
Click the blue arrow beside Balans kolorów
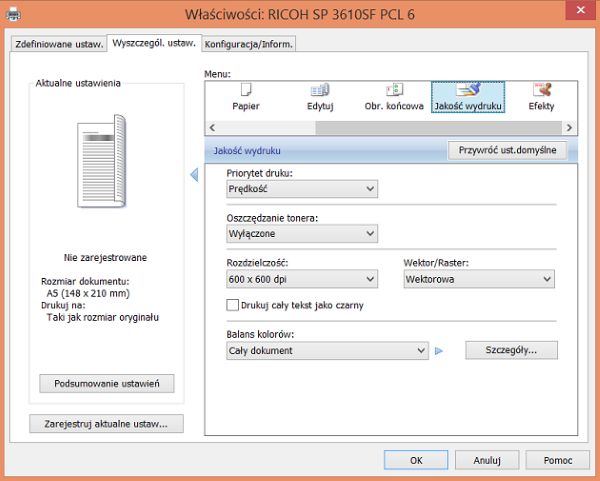point(439,351)
